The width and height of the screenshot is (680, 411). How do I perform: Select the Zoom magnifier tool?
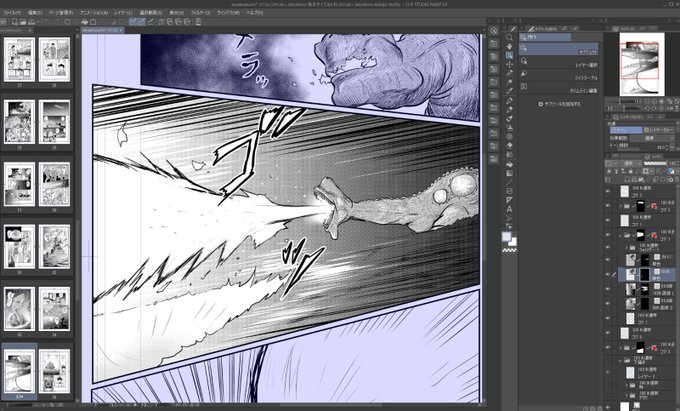[x=510, y=37]
